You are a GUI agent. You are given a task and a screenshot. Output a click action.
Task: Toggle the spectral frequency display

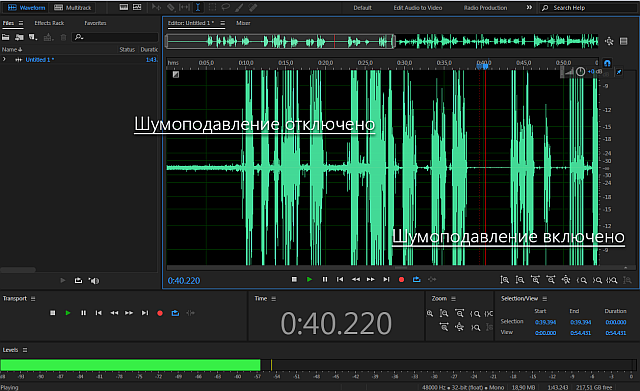(124, 7)
